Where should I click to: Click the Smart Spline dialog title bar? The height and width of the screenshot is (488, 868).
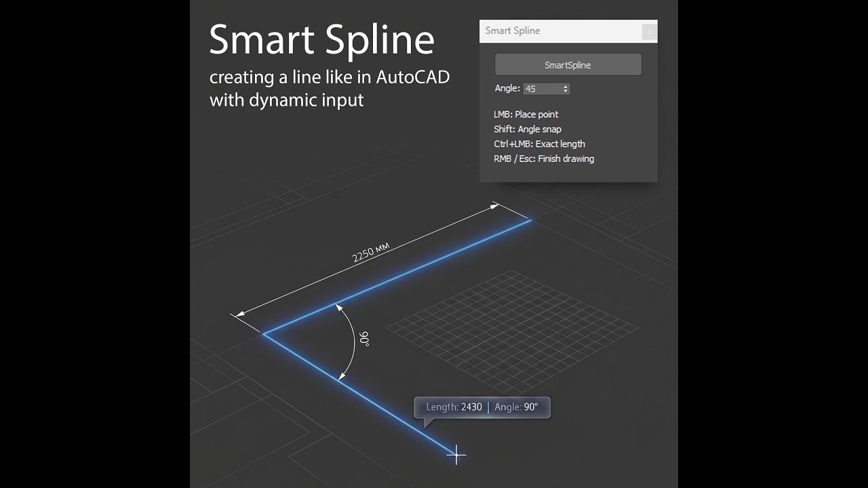click(568, 31)
